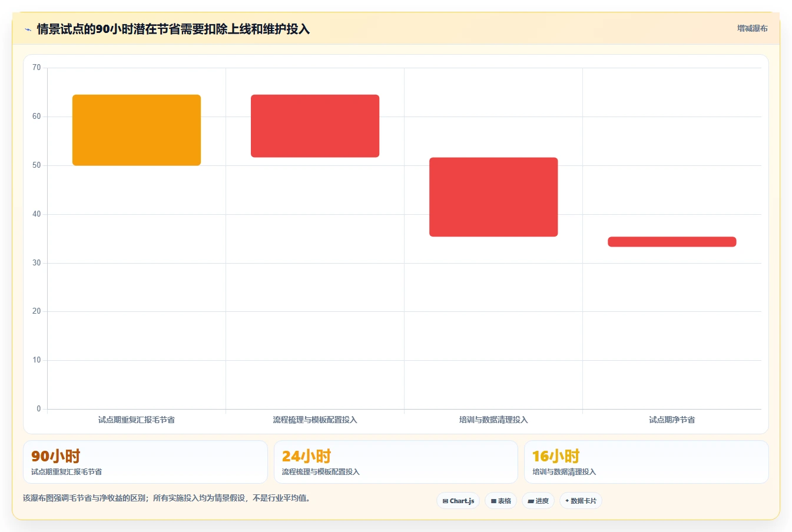792x532 pixels.
Task: Click the y-axis value 40
Action: pyautogui.click(x=37, y=214)
